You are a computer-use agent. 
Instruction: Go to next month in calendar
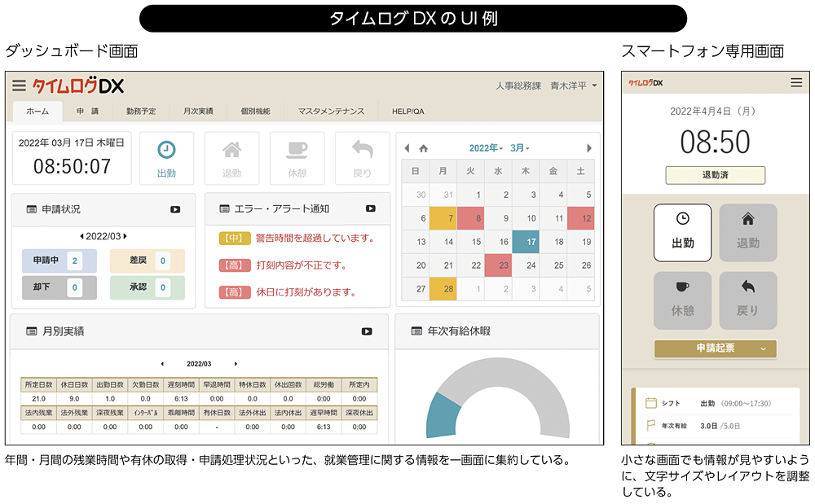coord(589,148)
